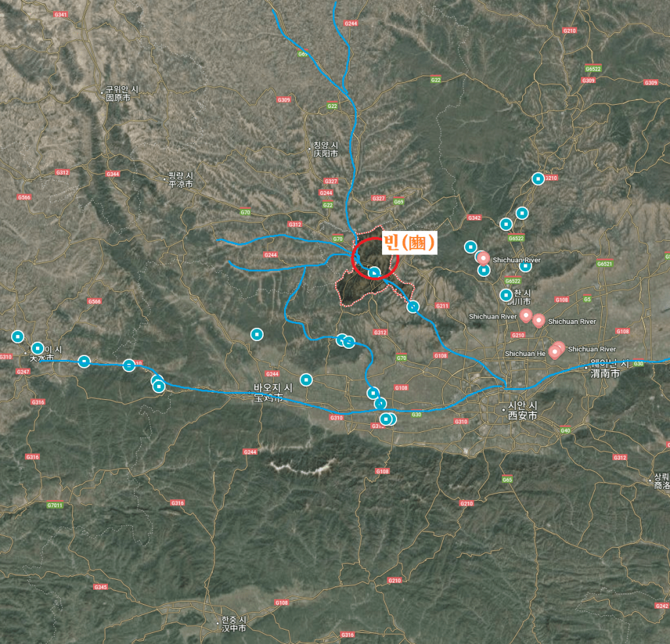The height and width of the screenshot is (644, 670).
Task: Click the teal marker inside the red circle
Action: coord(374,273)
